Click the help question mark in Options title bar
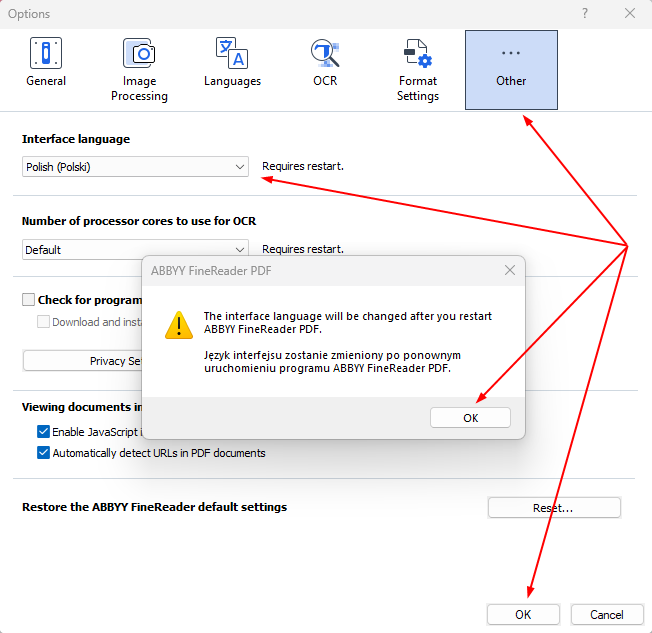This screenshot has height=633, width=652. (x=585, y=13)
